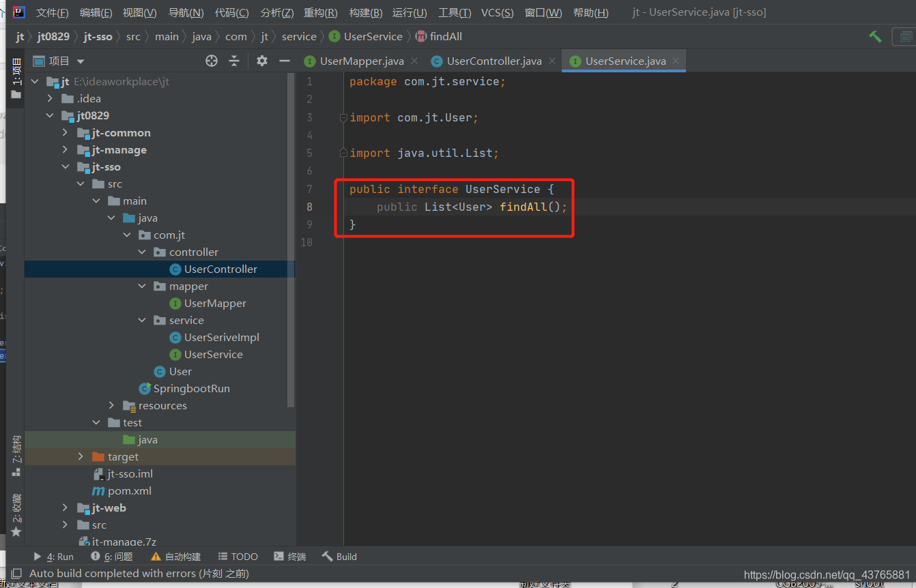Open the 视图(V) menu
Image resolution: width=916 pixels, height=588 pixels.
pyautogui.click(x=139, y=12)
